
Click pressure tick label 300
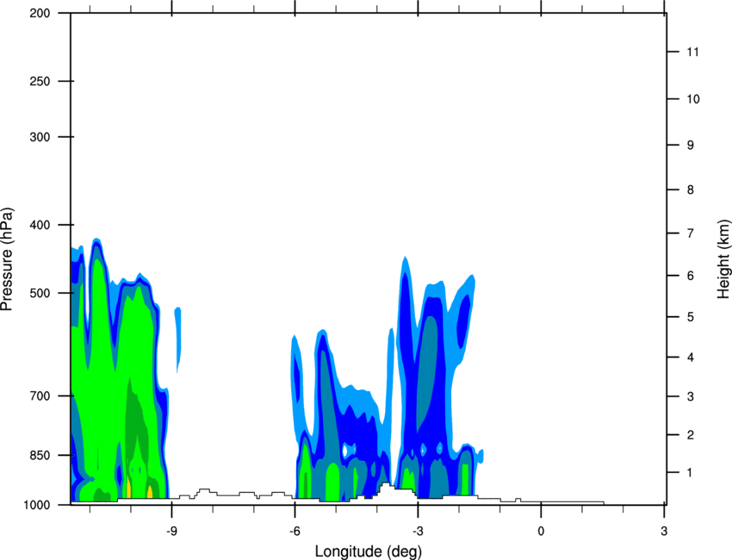click(x=40, y=137)
